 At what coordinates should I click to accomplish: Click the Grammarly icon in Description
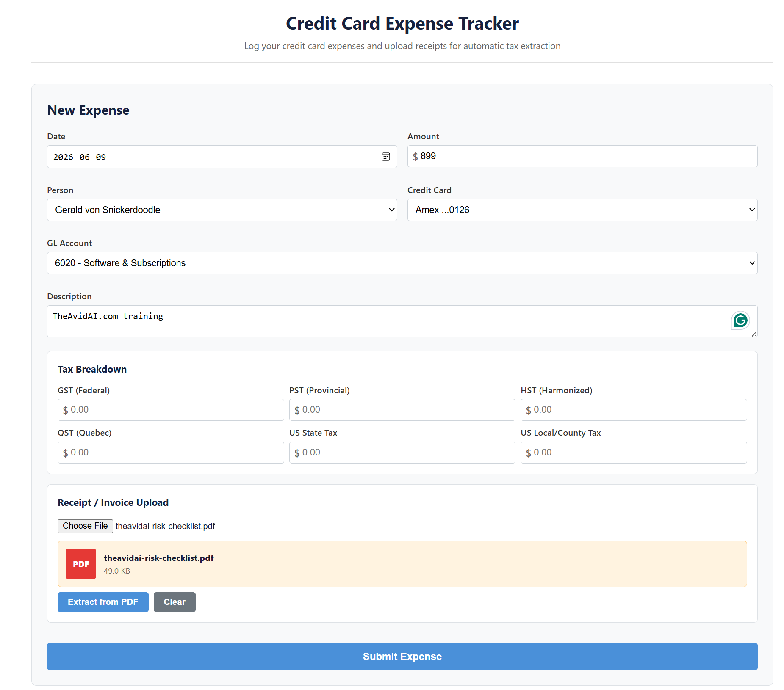(740, 320)
